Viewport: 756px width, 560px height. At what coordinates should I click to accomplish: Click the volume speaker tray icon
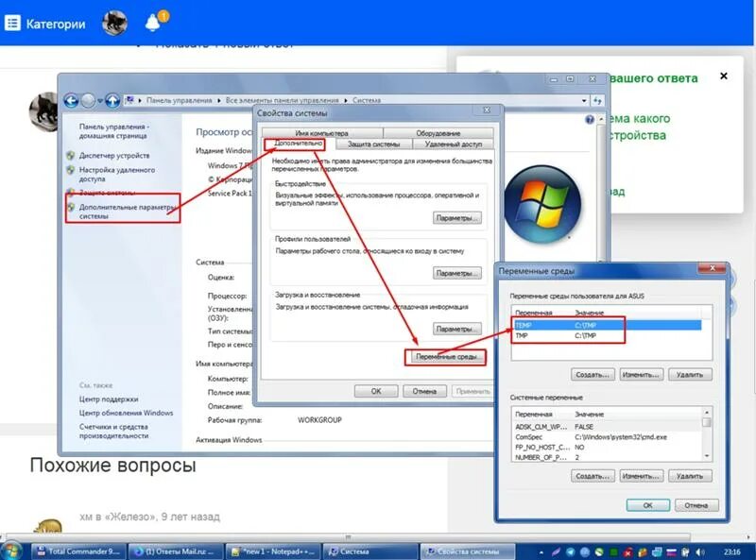pos(700,552)
